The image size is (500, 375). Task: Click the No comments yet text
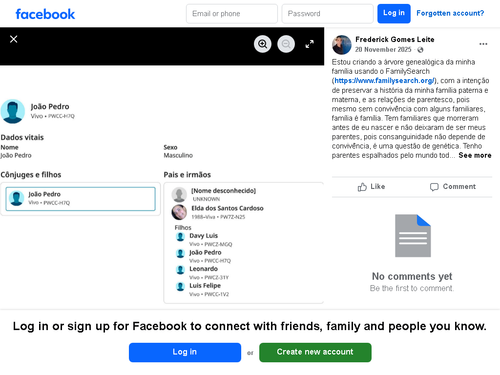(x=412, y=276)
